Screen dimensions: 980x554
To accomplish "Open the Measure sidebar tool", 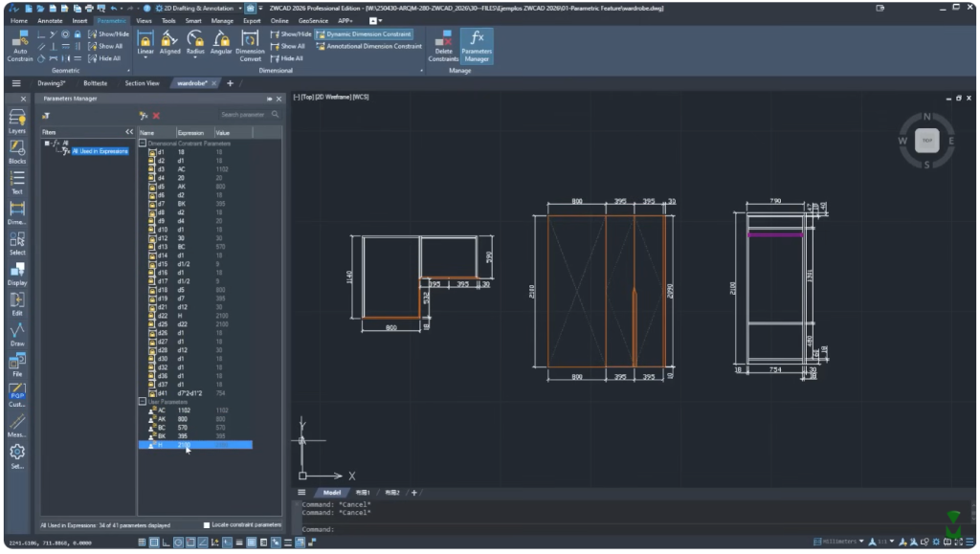I will tap(17, 426).
